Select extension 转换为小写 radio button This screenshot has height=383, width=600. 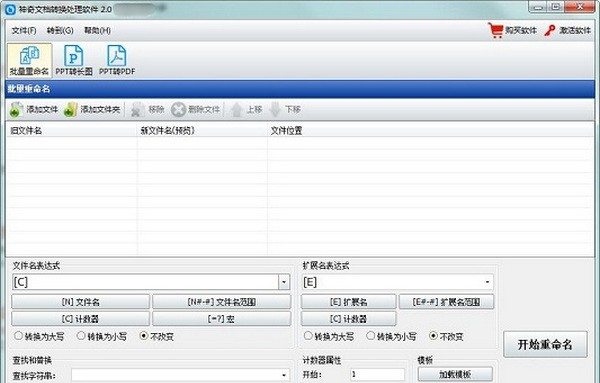pos(370,336)
